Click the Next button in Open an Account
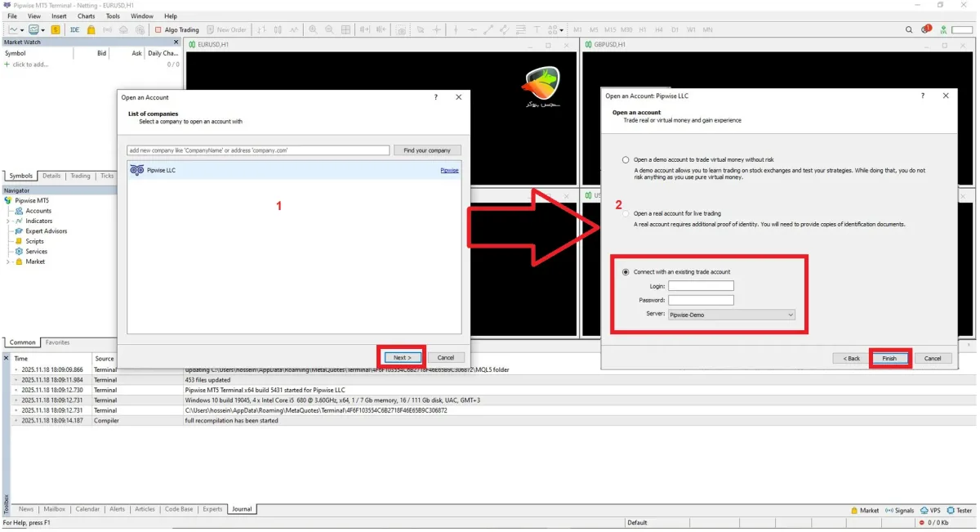The height and width of the screenshot is (532, 980). point(401,357)
